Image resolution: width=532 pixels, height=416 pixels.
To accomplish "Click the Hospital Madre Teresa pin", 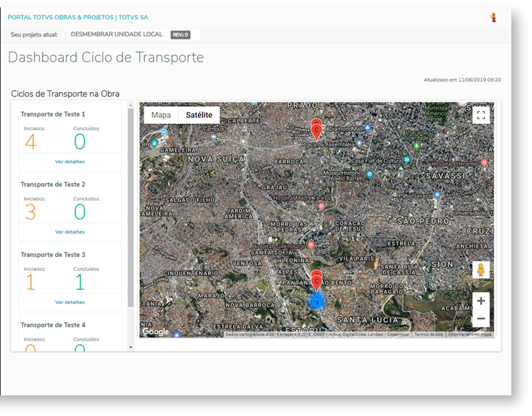I will coord(321,206).
